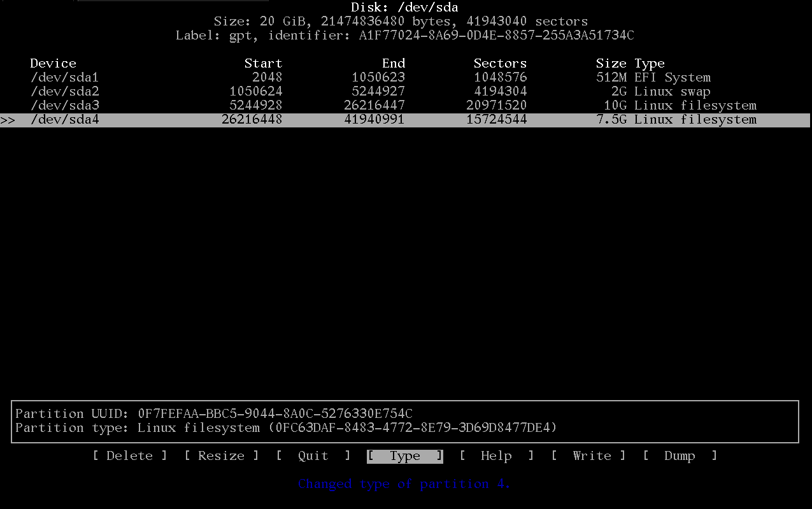Image resolution: width=812 pixels, height=509 pixels.
Task: Click the Disk: /dev/sda title
Action: [x=404, y=8]
